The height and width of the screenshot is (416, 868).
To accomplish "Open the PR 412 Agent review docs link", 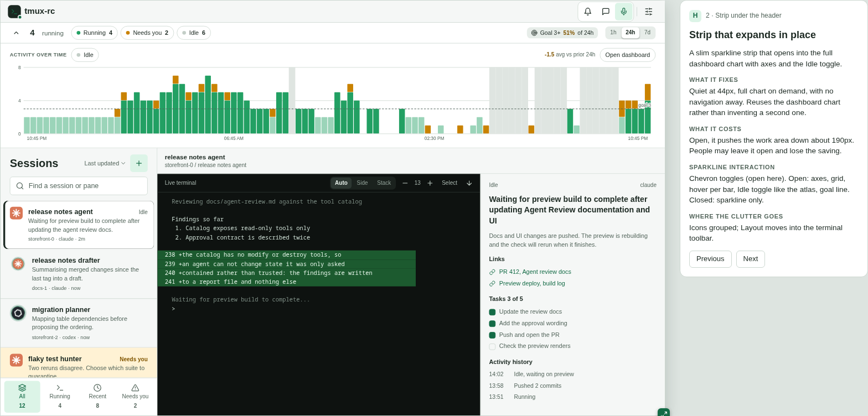I will (x=535, y=272).
